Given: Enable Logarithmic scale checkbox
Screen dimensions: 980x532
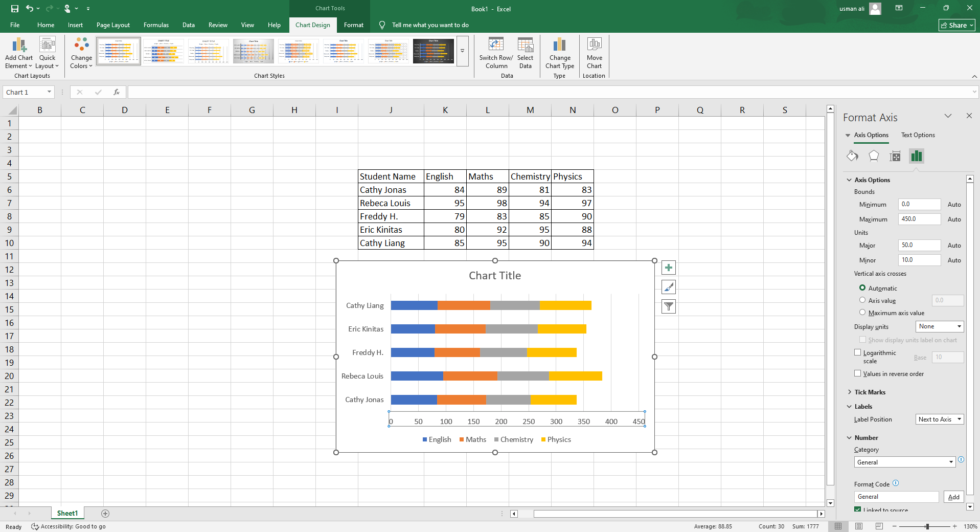Looking at the screenshot, I should 858,352.
